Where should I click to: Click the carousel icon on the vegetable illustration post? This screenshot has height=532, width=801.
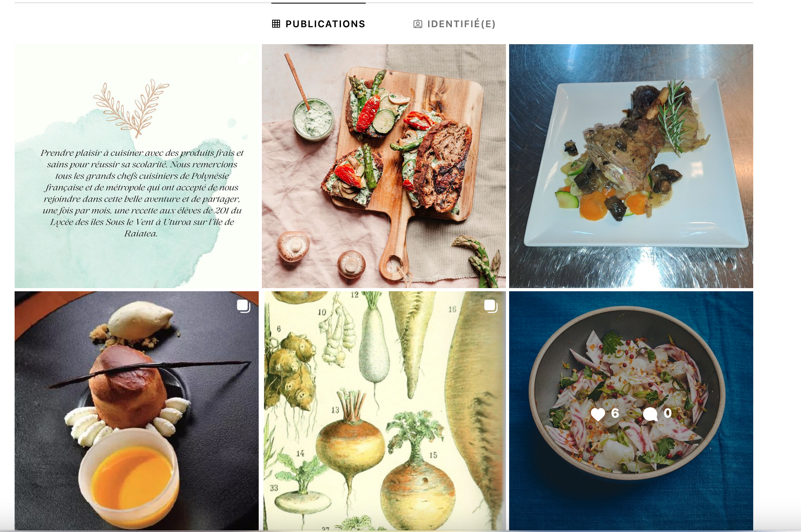pyautogui.click(x=491, y=306)
